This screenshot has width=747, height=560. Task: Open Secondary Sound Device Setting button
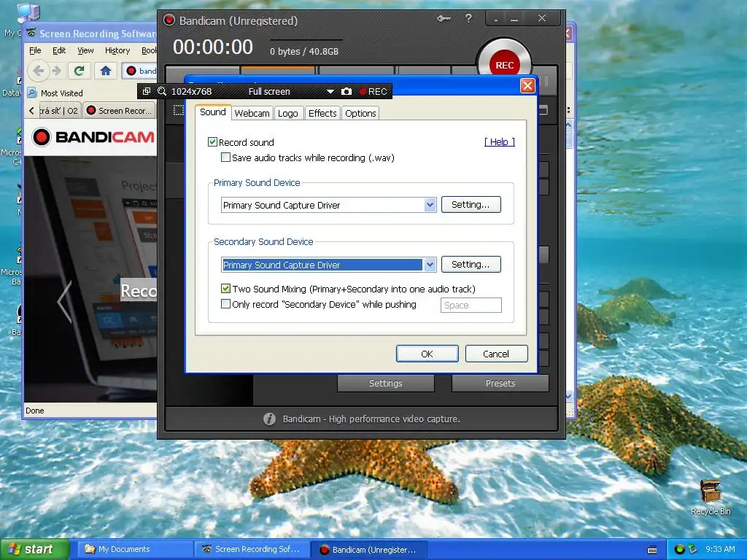(471, 264)
